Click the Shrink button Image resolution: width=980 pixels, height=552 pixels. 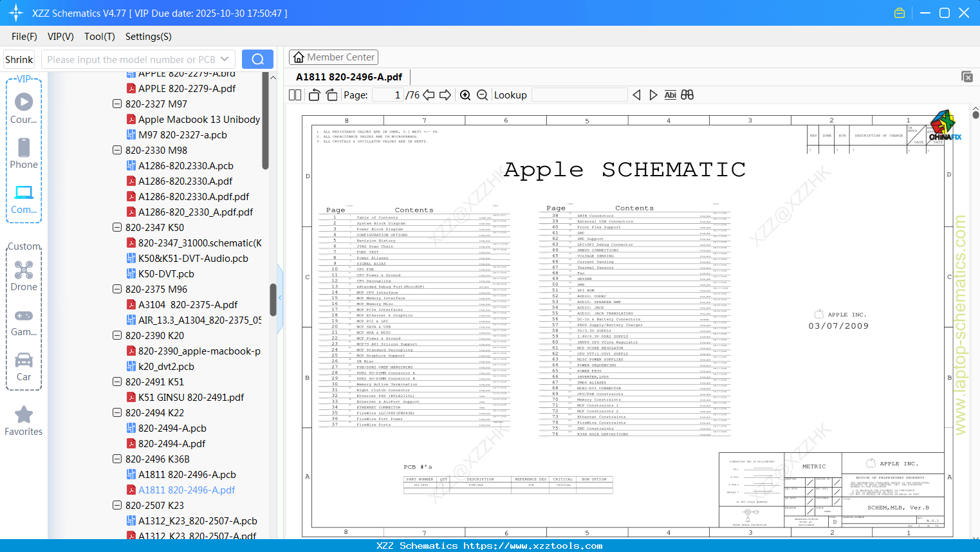(19, 59)
